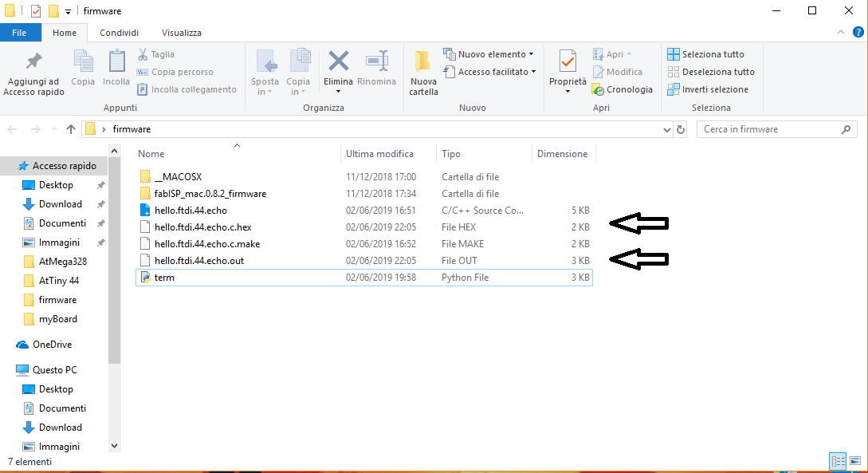Select hello.ftdi.44.echo.c.make file
Viewport: 868px width, 473px height.
364,244
